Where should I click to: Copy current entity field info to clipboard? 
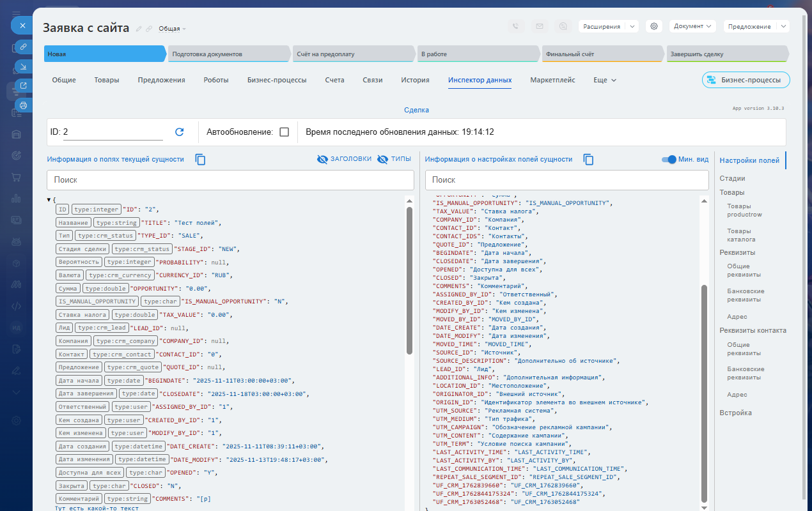click(x=200, y=160)
